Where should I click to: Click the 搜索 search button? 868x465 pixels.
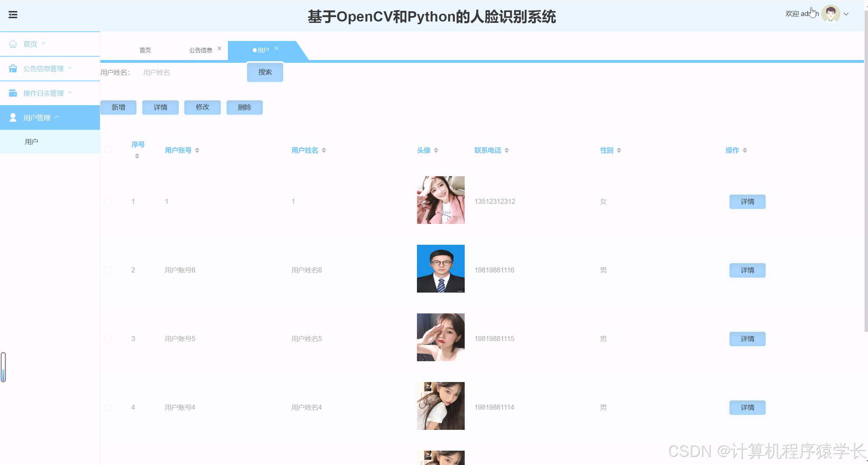click(265, 72)
